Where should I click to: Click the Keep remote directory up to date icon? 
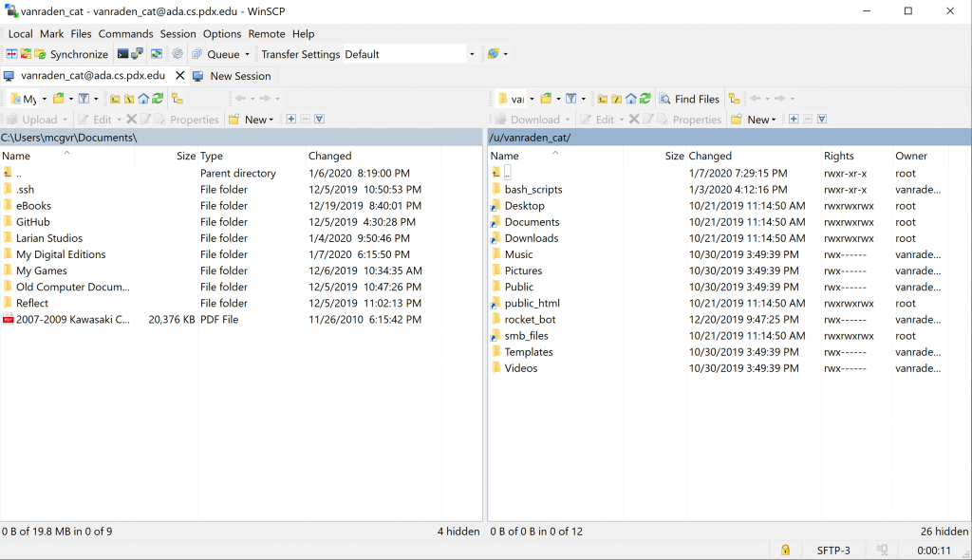[157, 54]
